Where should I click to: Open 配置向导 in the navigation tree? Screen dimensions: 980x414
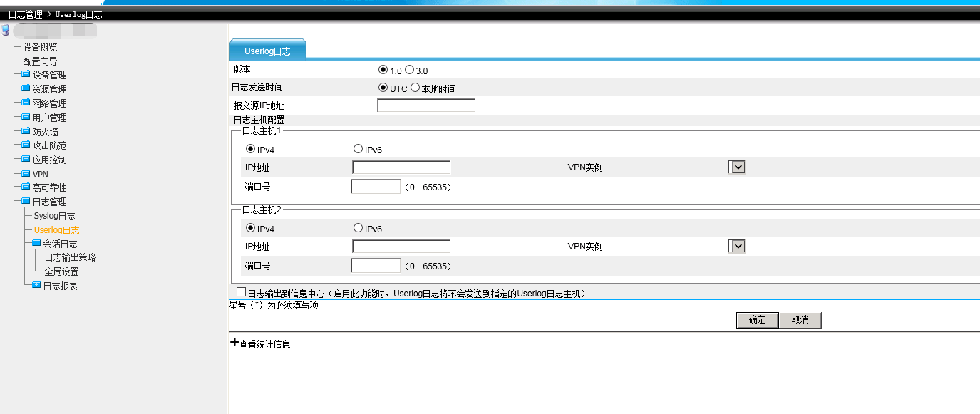tap(41, 61)
